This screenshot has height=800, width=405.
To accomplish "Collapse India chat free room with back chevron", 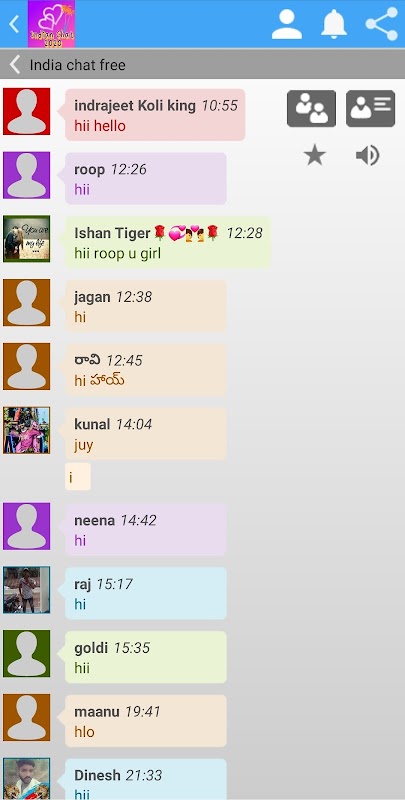I will pos(15,65).
